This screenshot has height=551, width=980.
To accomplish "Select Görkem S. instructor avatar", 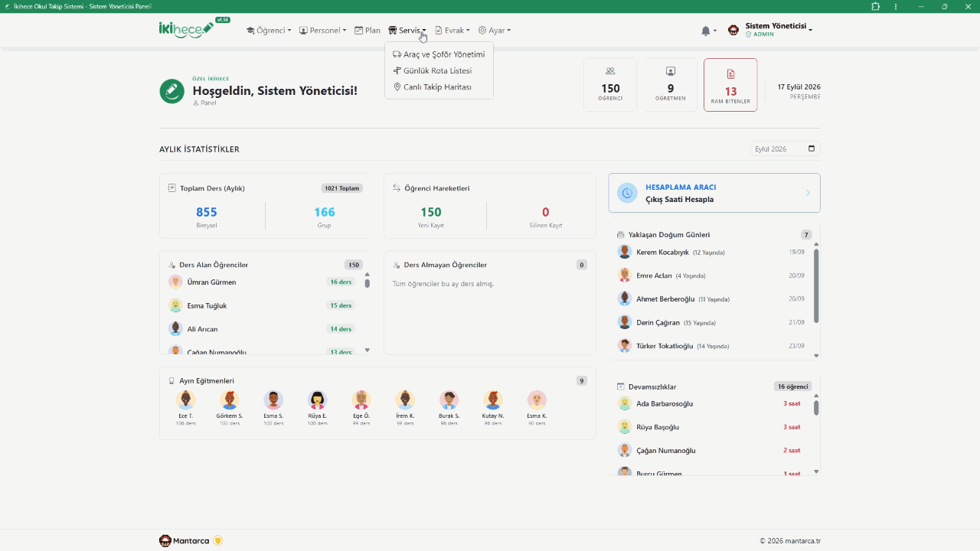I will point(230,399).
